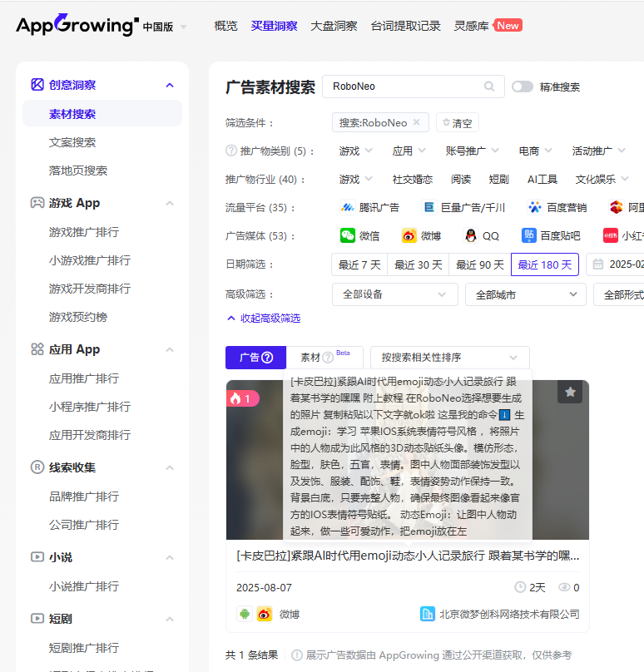644x672 pixels.
Task: Click the search magnifier icon in search box
Action: click(489, 86)
